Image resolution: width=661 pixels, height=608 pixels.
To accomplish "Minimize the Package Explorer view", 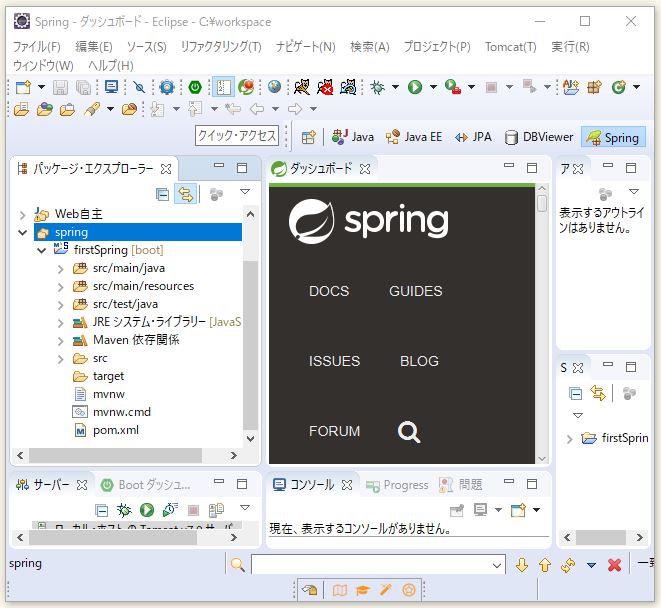I will [x=219, y=165].
